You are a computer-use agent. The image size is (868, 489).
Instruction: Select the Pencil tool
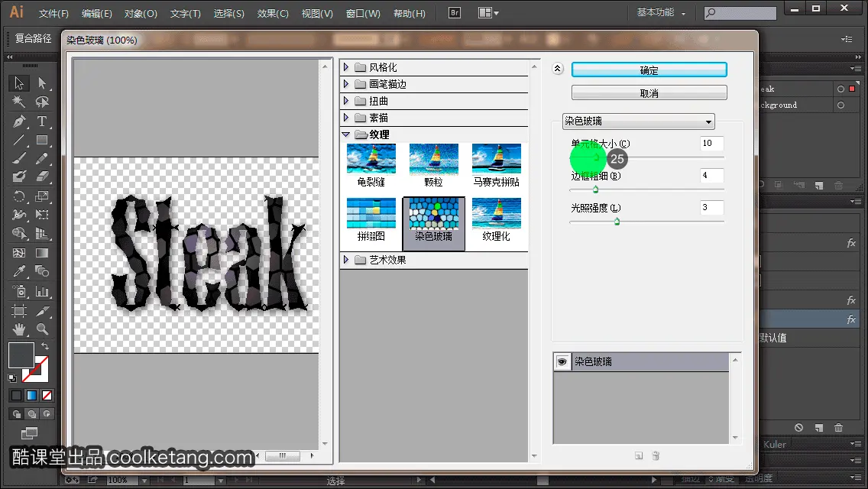coord(42,158)
